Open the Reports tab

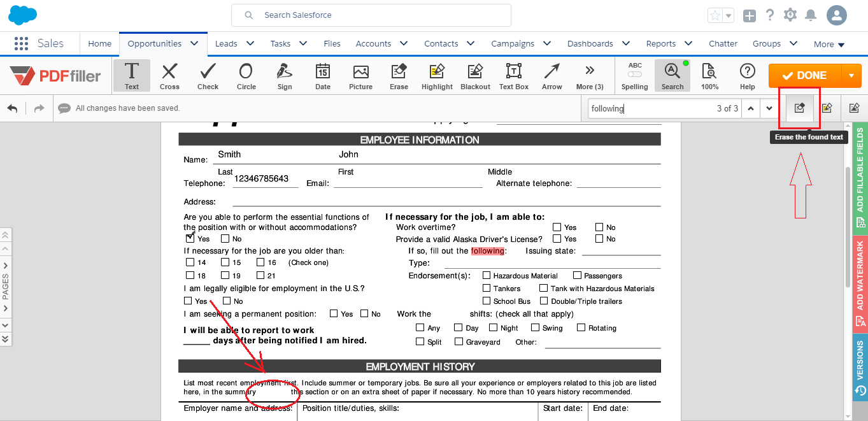click(x=660, y=43)
